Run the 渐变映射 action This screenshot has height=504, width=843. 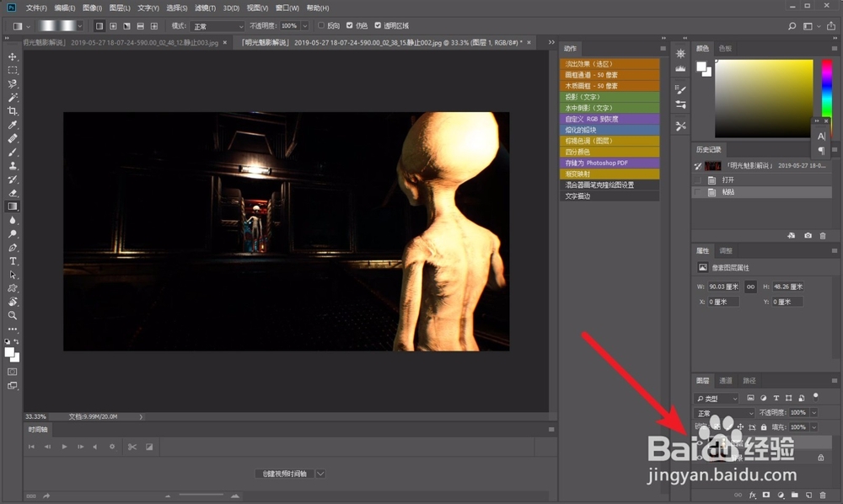[x=609, y=174]
